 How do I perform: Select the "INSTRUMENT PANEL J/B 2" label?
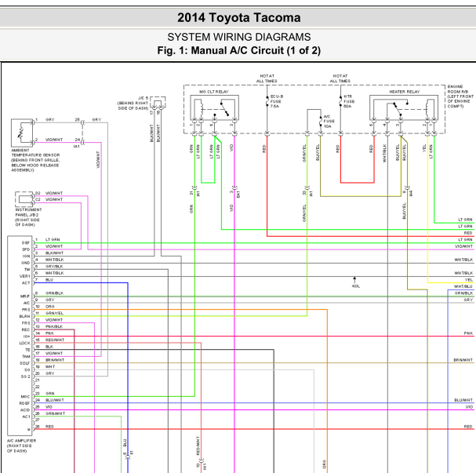[28, 217]
